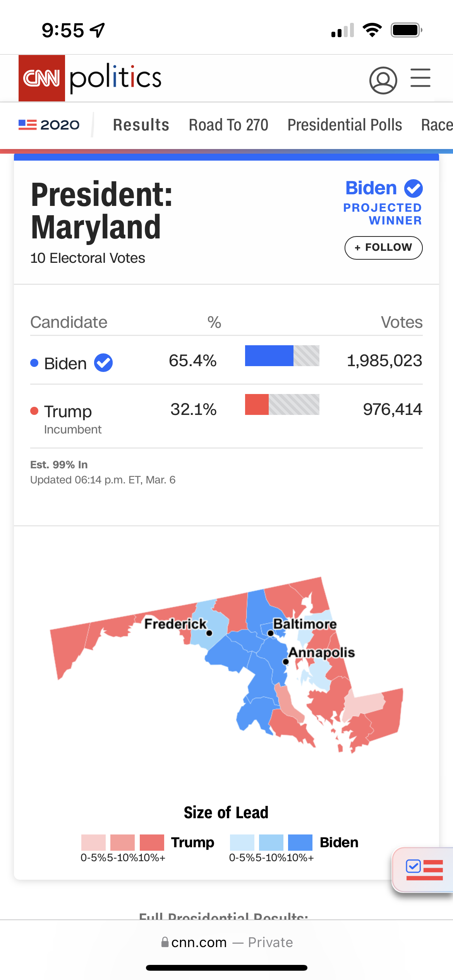Tap the blue checkmark beside Biden projected winner
Viewport: 453px width, 980px height.
(x=414, y=188)
